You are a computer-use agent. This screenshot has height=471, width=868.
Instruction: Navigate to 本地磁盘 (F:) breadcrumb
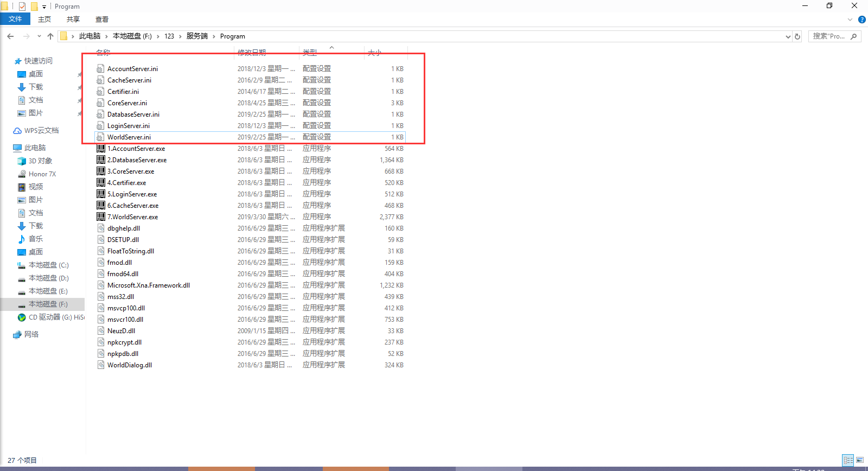[x=132, y=36]
